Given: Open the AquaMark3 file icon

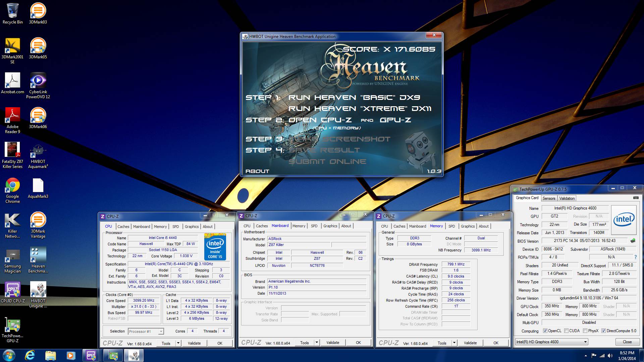Looking at the screenshot, I should [x=38, y=188].
